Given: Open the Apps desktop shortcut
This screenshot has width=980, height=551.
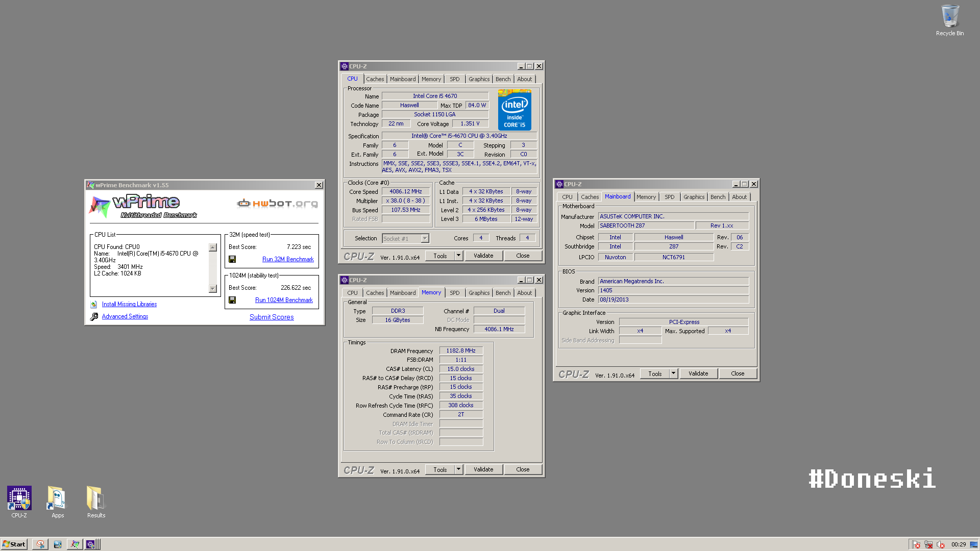Looking at the screenshot, I should click(58, 502).
